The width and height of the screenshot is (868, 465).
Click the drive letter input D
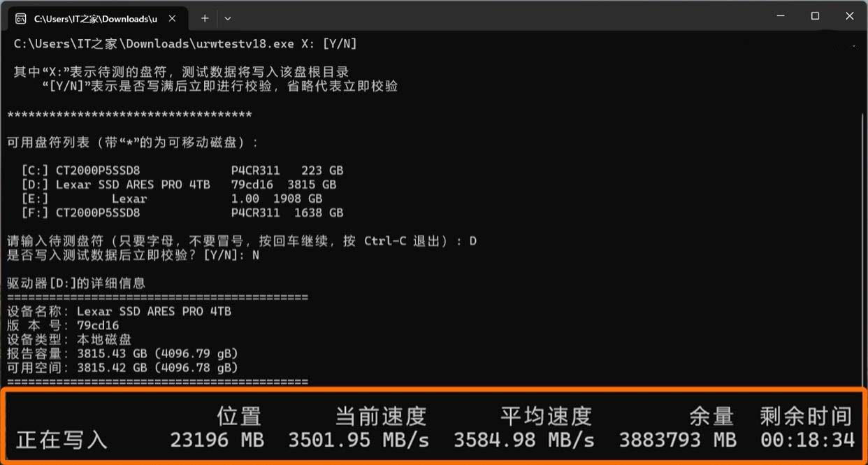click(472, 241)
